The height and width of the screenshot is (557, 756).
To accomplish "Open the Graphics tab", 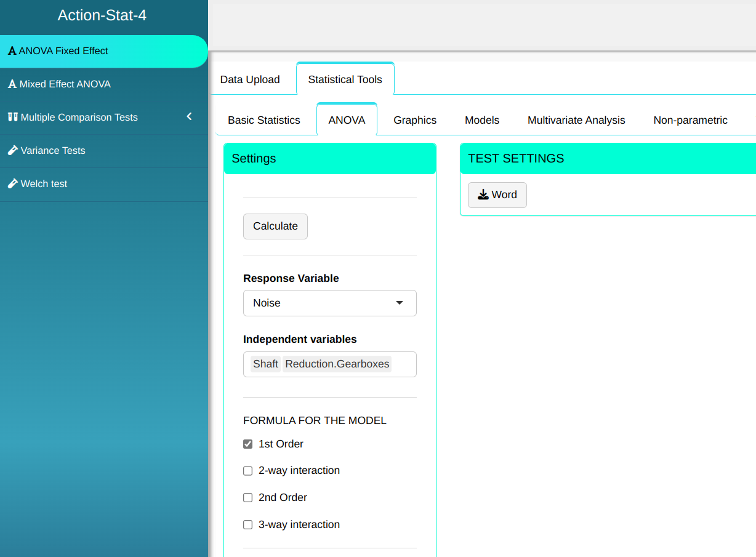I will 415,120.
